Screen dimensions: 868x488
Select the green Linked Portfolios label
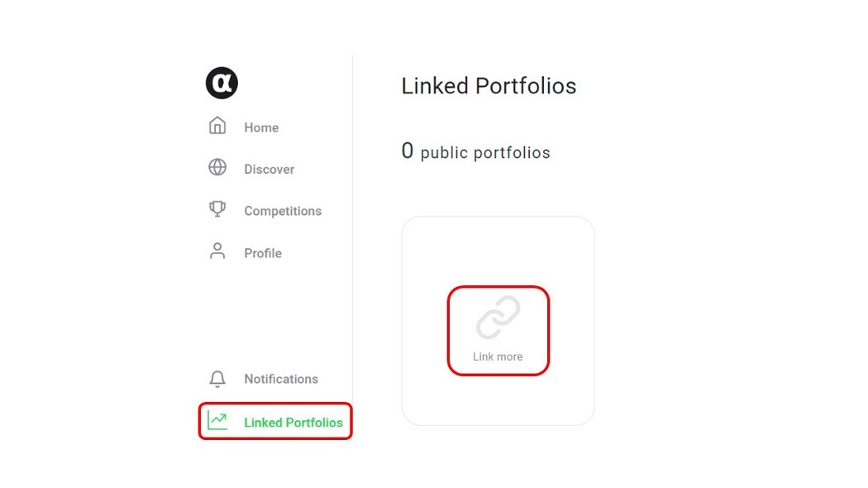pyautogui.click(x=293, y=423)
